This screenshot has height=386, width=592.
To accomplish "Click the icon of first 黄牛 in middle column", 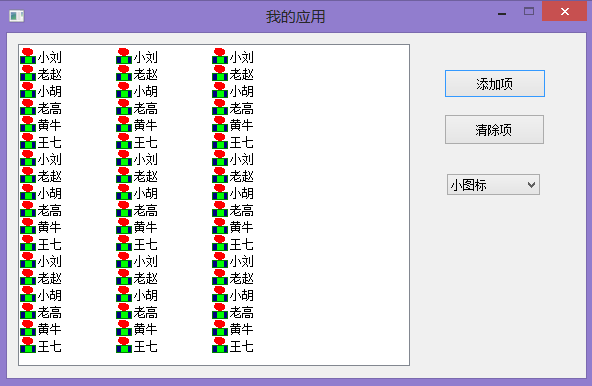I will click(x=124, y=124).
